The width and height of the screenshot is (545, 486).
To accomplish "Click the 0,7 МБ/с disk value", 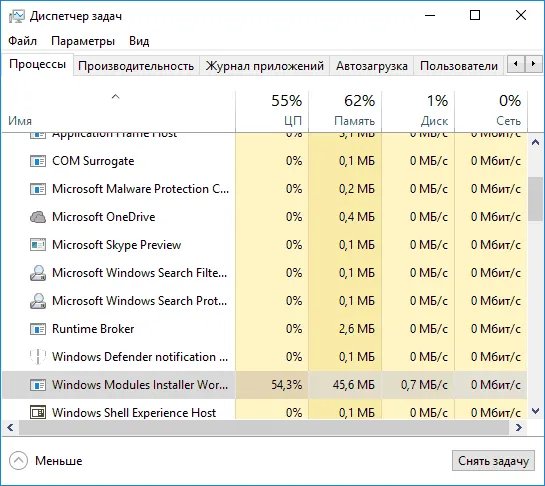I will click(x=424, y=385).
